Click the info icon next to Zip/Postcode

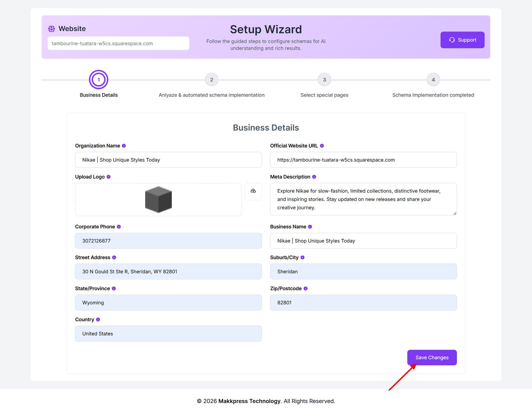tap(306, 289)
